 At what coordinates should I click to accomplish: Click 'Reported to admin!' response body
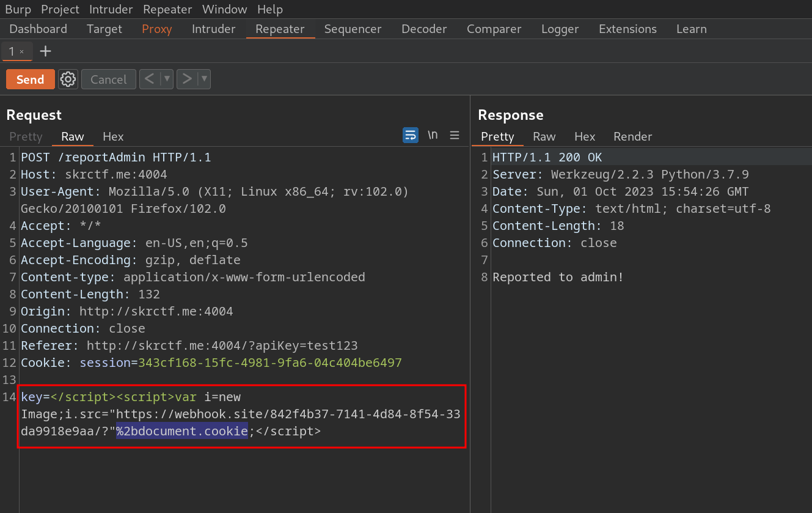click(x=558, y=277)
